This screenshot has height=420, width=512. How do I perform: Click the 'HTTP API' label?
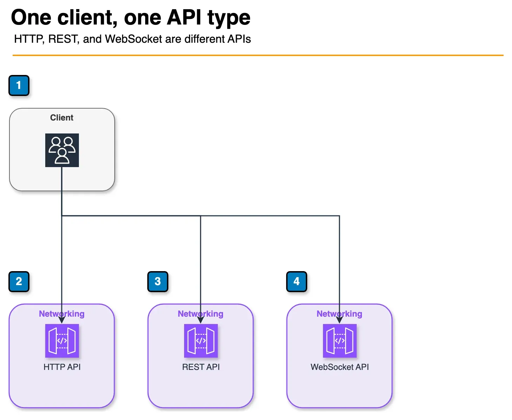coord(62,367)
